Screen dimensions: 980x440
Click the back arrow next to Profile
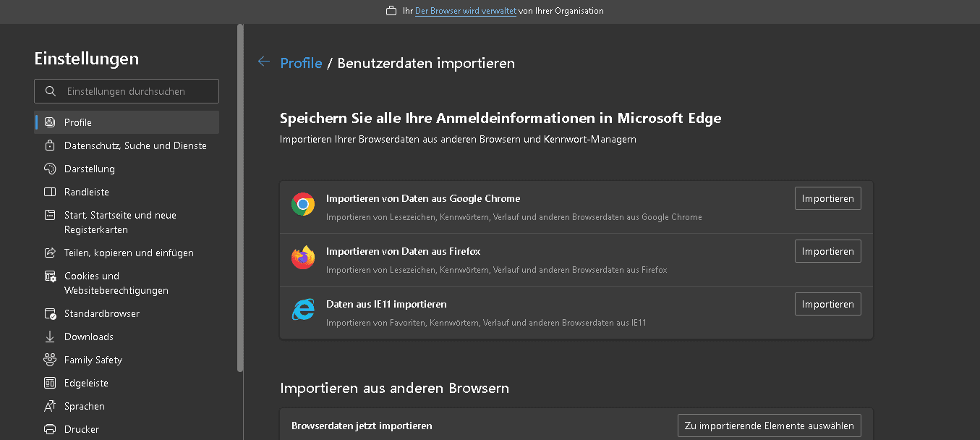(x=264, y=62)
